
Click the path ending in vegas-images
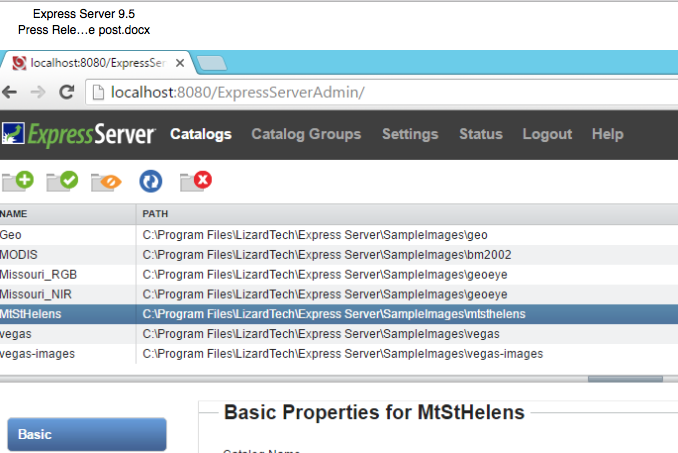point(342,354)
